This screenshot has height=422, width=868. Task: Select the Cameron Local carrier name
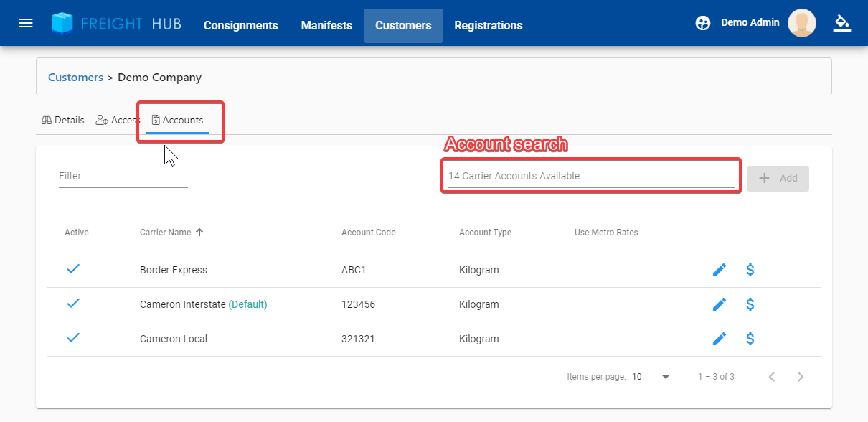pos(174,339)
